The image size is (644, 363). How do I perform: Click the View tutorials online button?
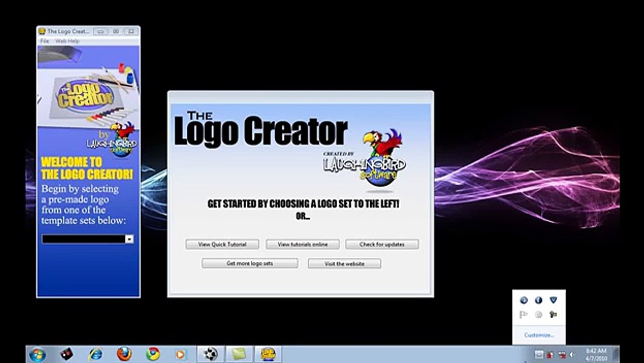302,244
